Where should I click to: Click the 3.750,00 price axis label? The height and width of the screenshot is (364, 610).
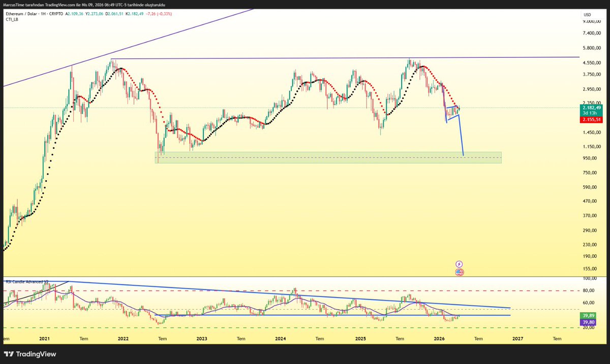(x=593, y=75)
